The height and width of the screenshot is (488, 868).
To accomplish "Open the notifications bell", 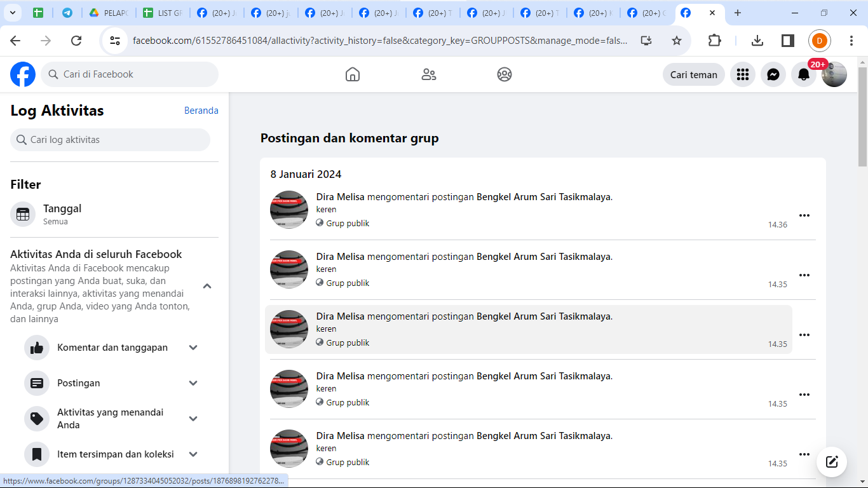I will (x=804, y=74).
